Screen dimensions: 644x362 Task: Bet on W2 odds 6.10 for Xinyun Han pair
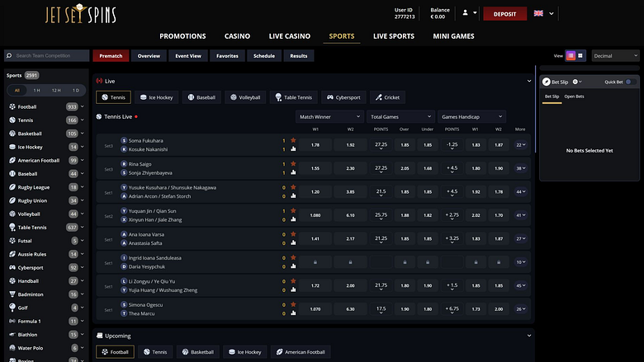tap(350, 215)
